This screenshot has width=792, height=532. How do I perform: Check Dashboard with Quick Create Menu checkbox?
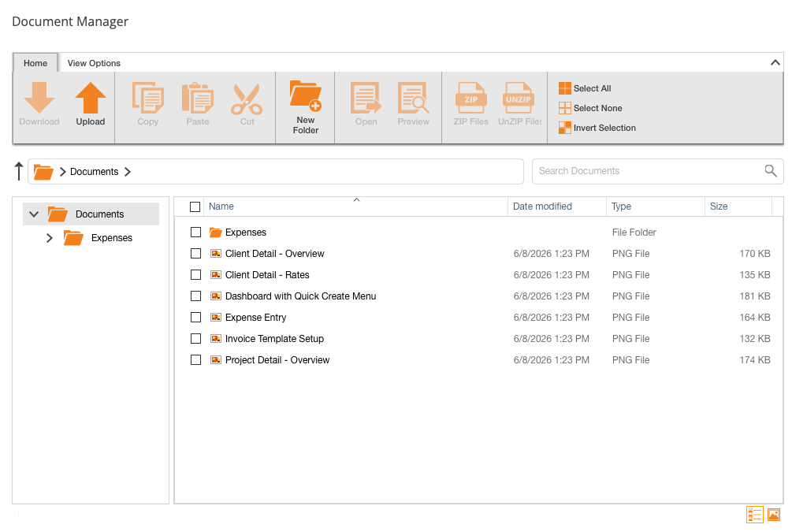point(196,296)
